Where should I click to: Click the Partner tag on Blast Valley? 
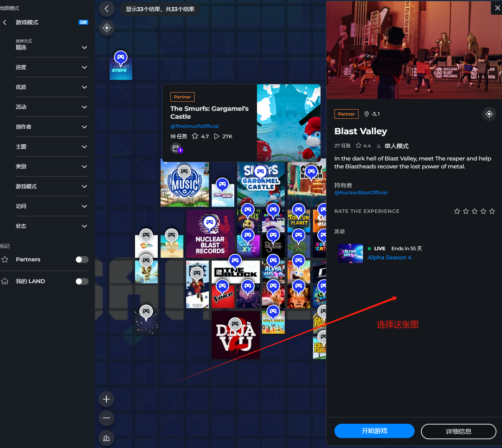346,114
